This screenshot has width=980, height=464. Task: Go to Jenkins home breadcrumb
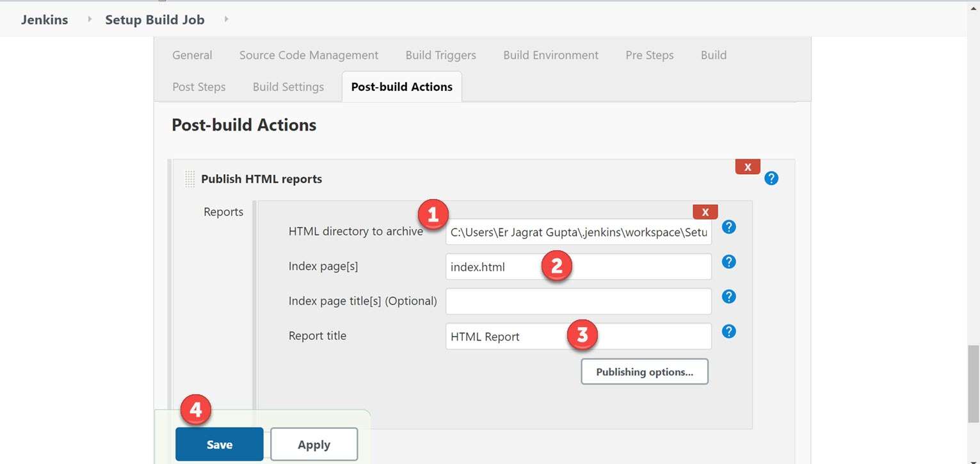pyautogui.click(x=44, y=19)
